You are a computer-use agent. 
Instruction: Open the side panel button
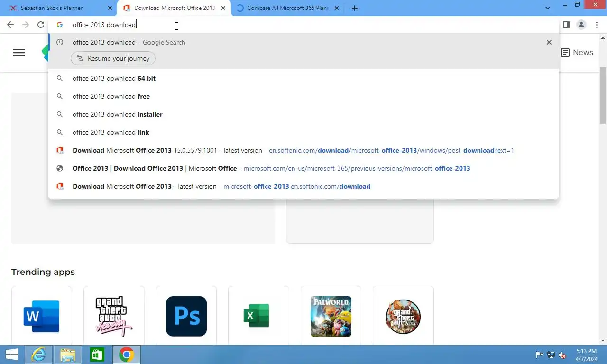pos(566,25)
